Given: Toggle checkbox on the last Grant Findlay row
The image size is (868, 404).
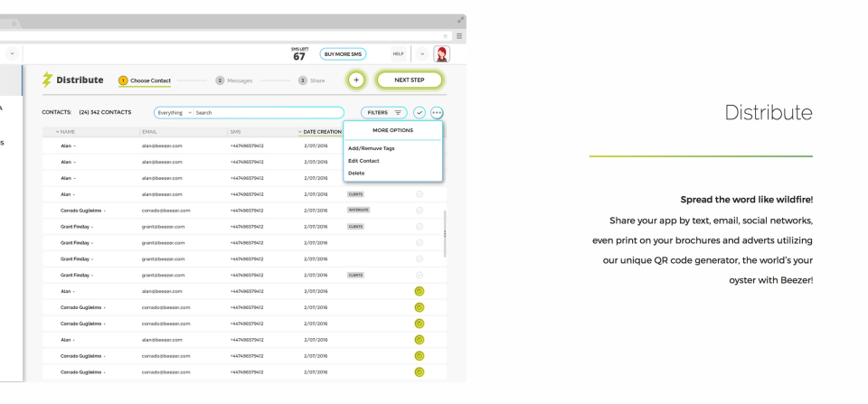Looking at the screenshot, I should [x=419, y=275].
